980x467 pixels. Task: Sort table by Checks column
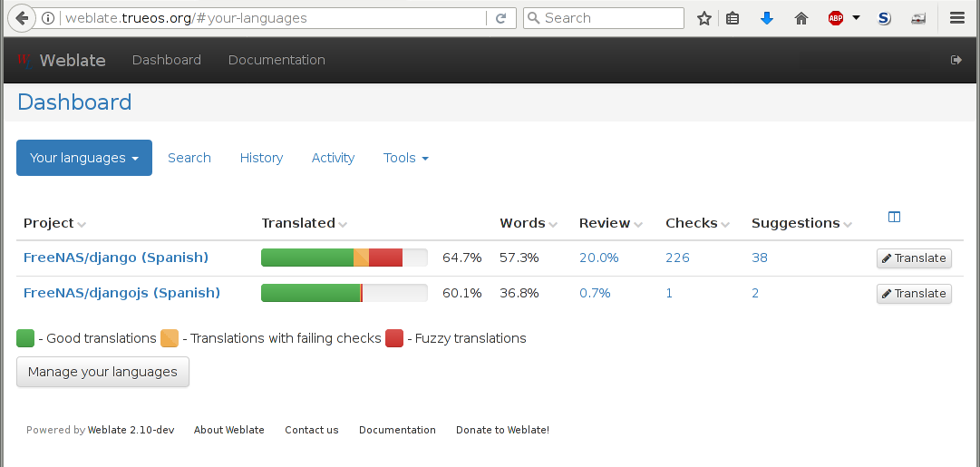697,223
